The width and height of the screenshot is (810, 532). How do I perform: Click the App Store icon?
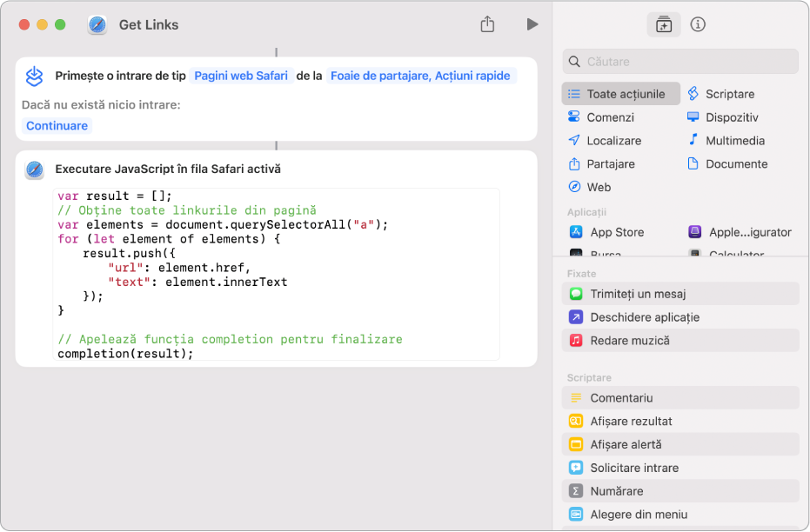coord(575,232)
